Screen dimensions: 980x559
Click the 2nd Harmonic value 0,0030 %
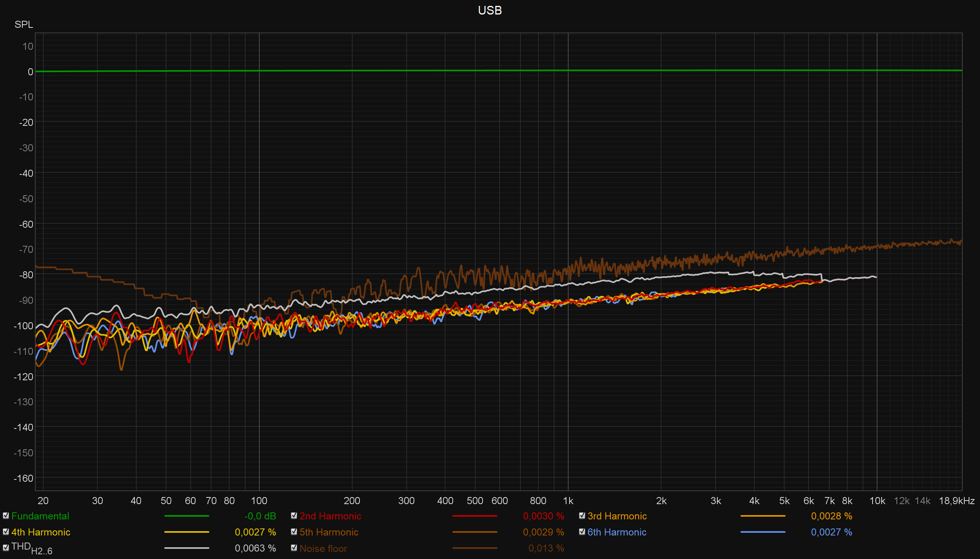[543, 516]
